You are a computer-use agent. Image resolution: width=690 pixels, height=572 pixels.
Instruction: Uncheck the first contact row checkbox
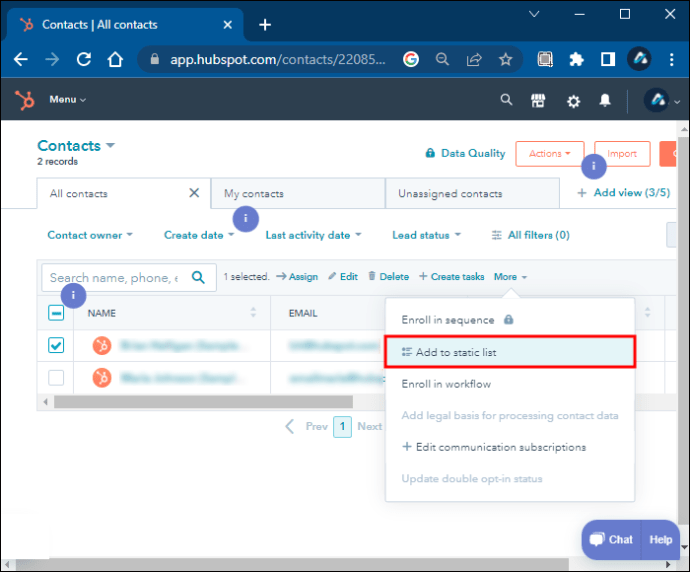click(56, 345)
